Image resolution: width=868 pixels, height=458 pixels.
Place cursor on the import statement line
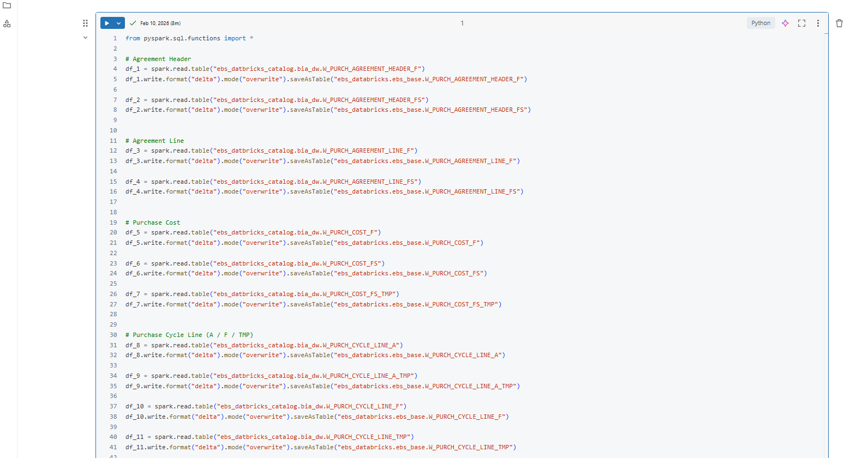click(x=189, y=39)
